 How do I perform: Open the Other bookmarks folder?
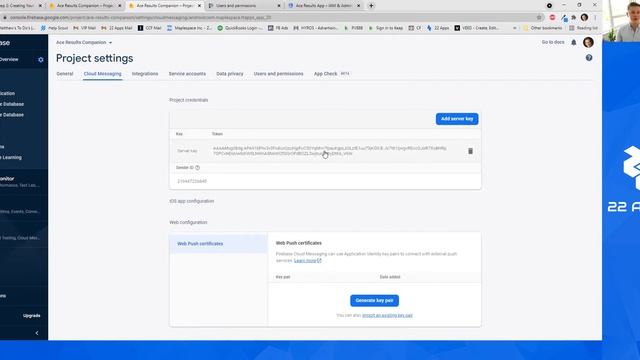[542, 28]
